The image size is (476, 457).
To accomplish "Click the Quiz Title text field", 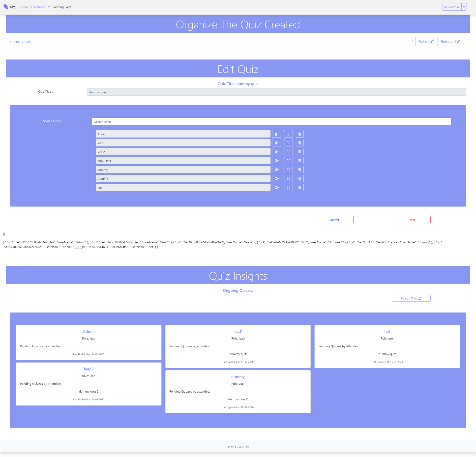I will 276,92.
